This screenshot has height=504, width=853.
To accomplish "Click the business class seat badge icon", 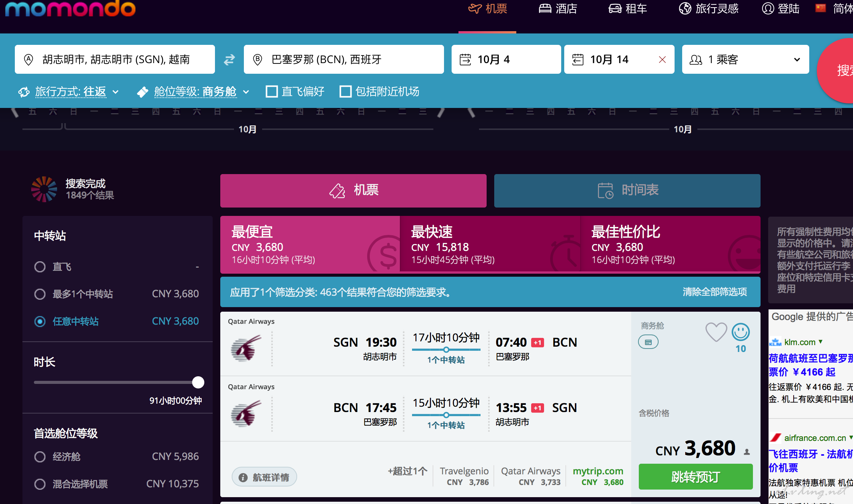I will (648, 342).
